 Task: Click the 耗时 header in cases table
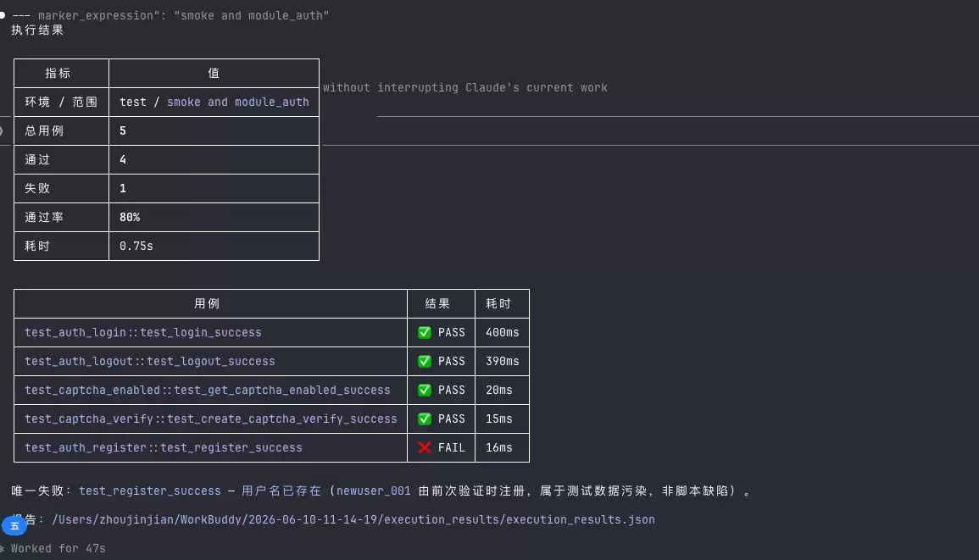498,303
